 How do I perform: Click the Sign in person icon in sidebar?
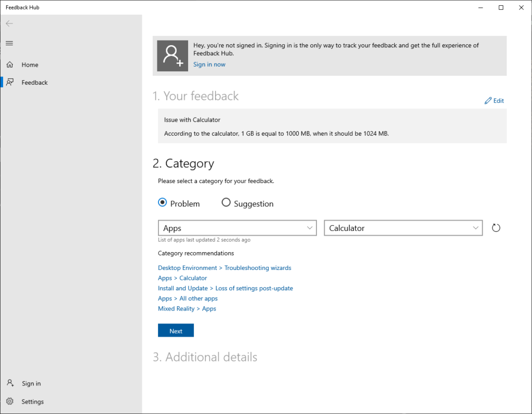(10, 383)
